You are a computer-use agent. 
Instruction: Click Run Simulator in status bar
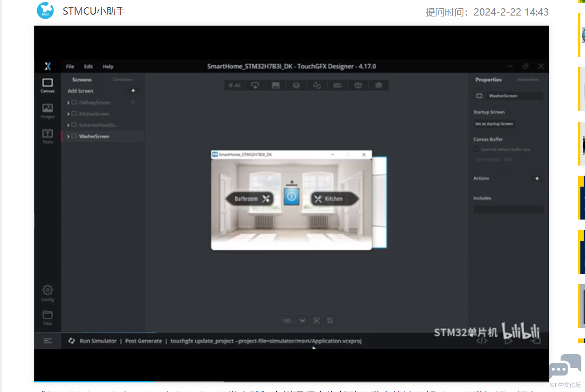pos(98,341)
